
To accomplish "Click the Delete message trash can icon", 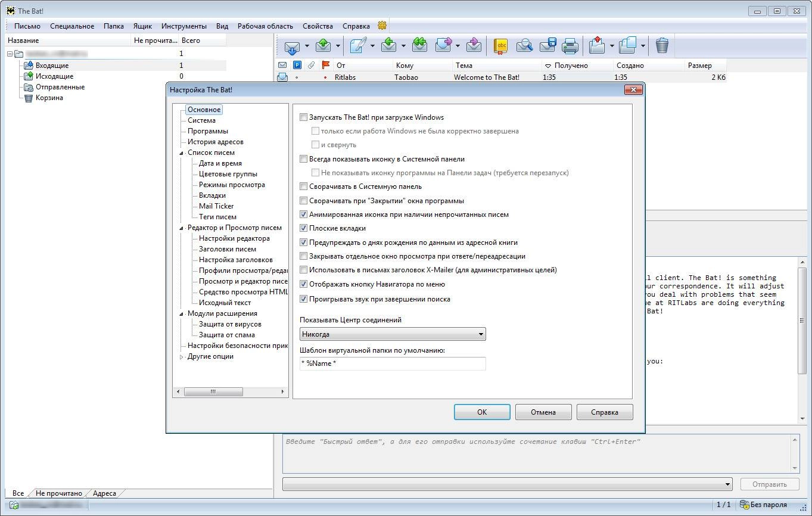I will click(x=662, y=45).
